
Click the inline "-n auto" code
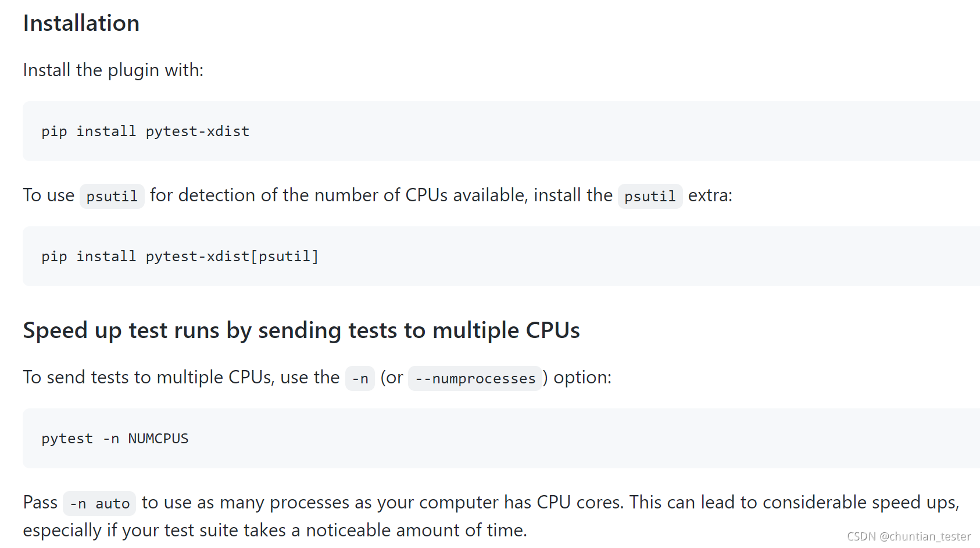pos(99,504)
